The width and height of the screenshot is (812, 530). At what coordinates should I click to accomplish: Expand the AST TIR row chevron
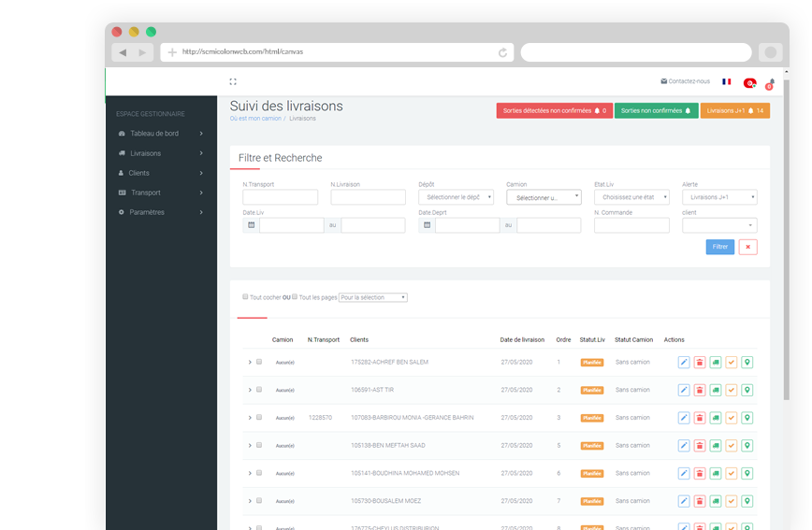point(250,390)
